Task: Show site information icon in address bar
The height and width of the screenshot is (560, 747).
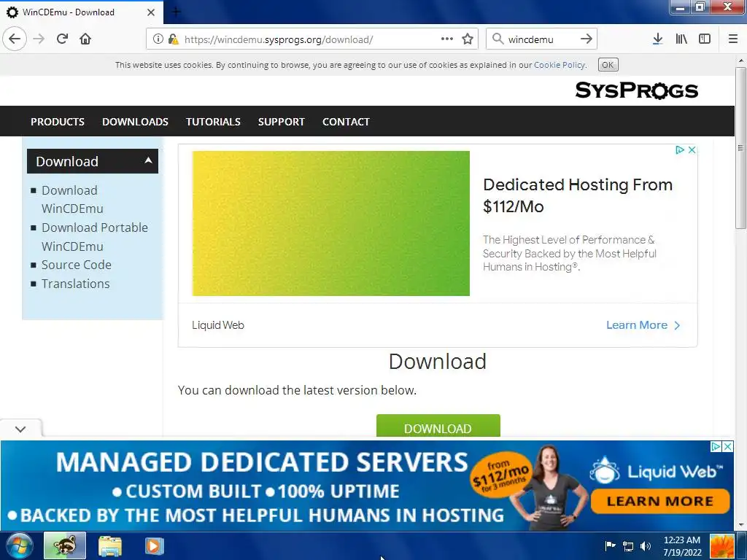Action: (x=158, y=39)
